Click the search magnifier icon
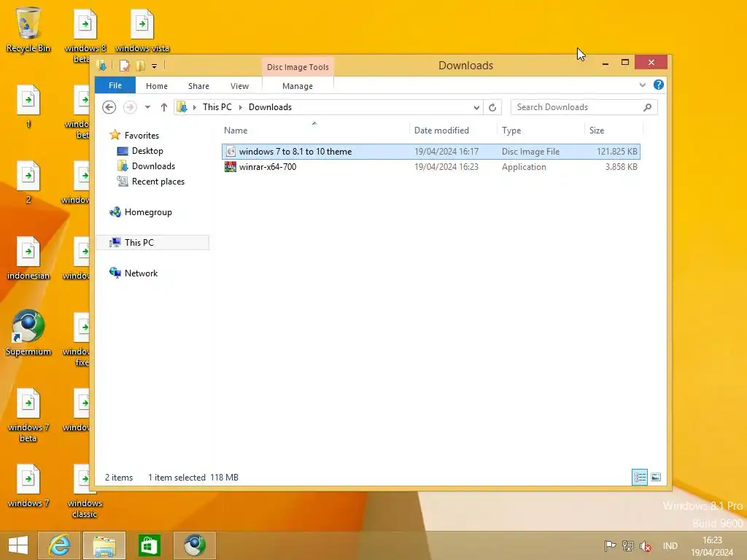747x560 pixels. pyautogui.click(x=647, y=107)
